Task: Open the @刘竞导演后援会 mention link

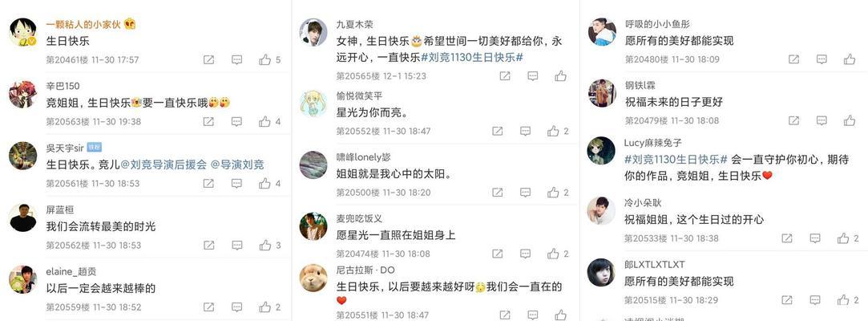Action: pos(164,165)
